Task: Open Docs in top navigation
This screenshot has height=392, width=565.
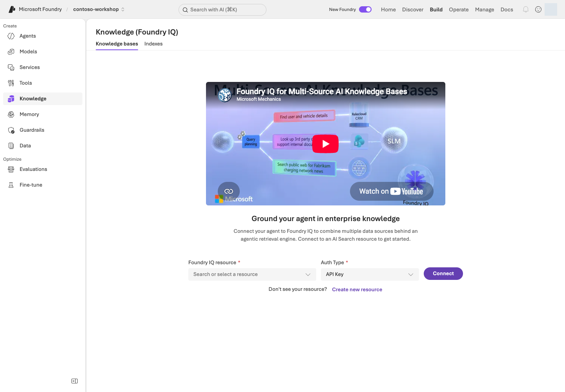Action: click(x=507, y=9)
